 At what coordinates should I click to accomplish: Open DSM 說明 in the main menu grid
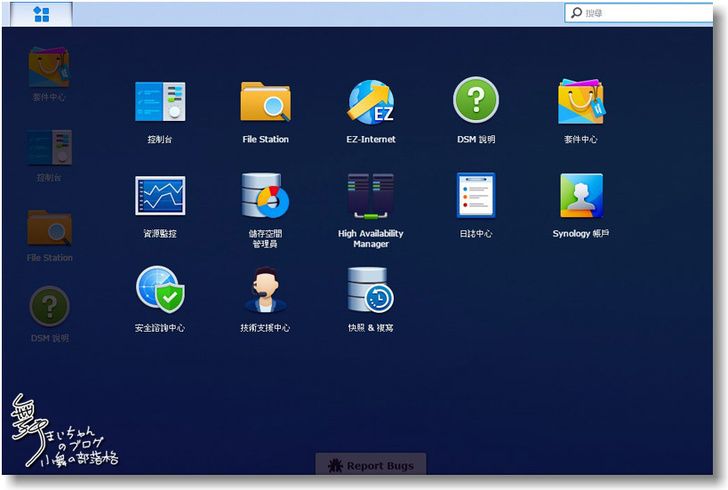[x=476, y=102]
